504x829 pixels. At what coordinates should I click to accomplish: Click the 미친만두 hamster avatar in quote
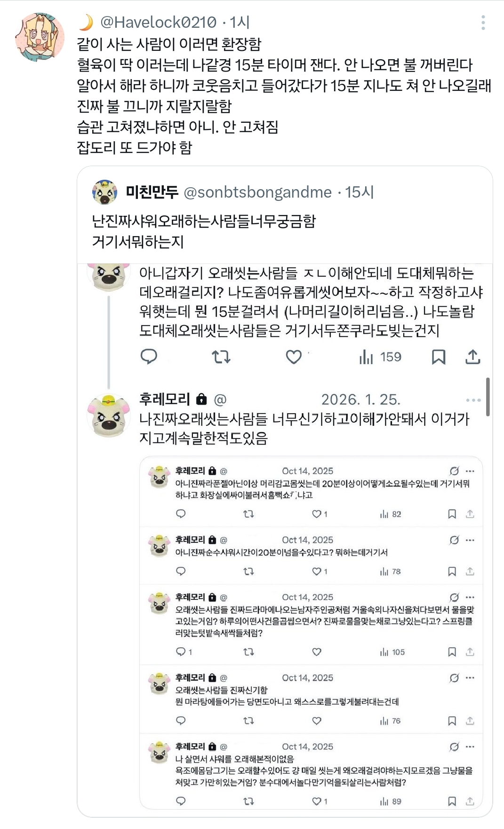[x=104, y=192]
